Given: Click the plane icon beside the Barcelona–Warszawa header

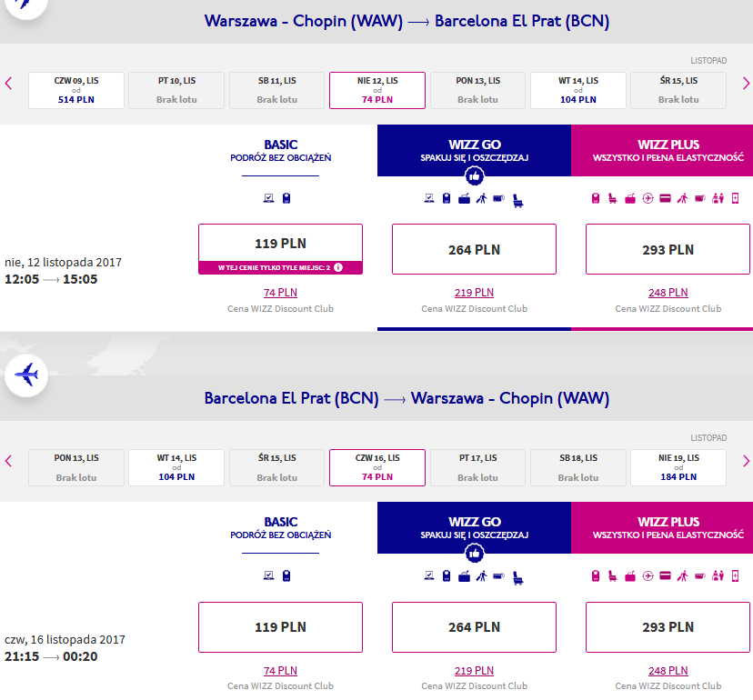Looking at the screenshot, I should tap(26, 375).
